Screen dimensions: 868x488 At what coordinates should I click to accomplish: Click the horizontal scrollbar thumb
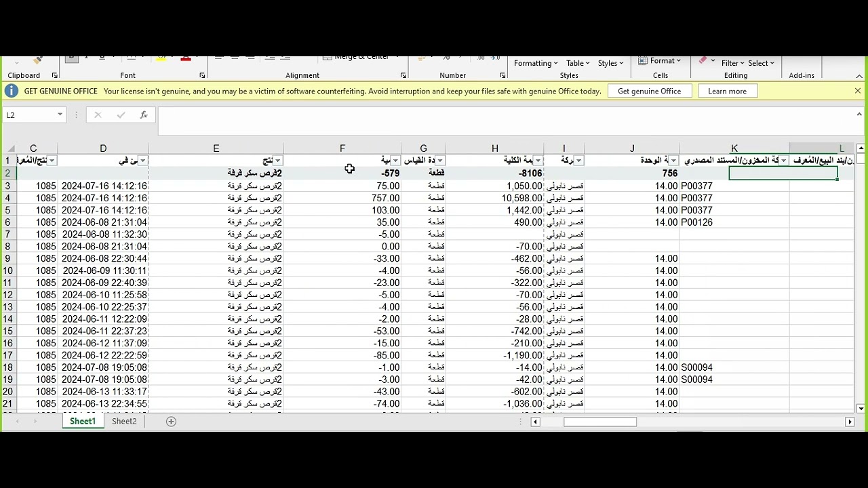599,422
